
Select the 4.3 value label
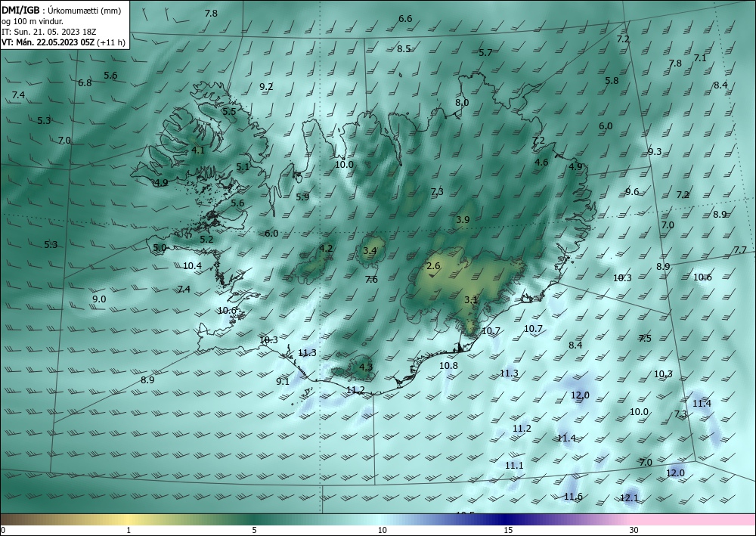366,367
